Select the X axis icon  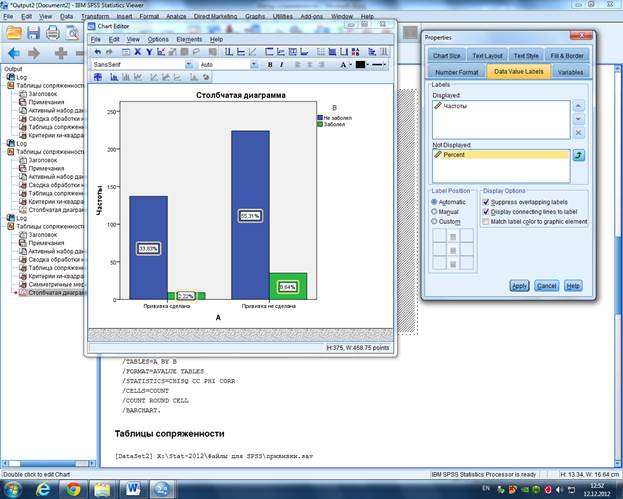137,52
